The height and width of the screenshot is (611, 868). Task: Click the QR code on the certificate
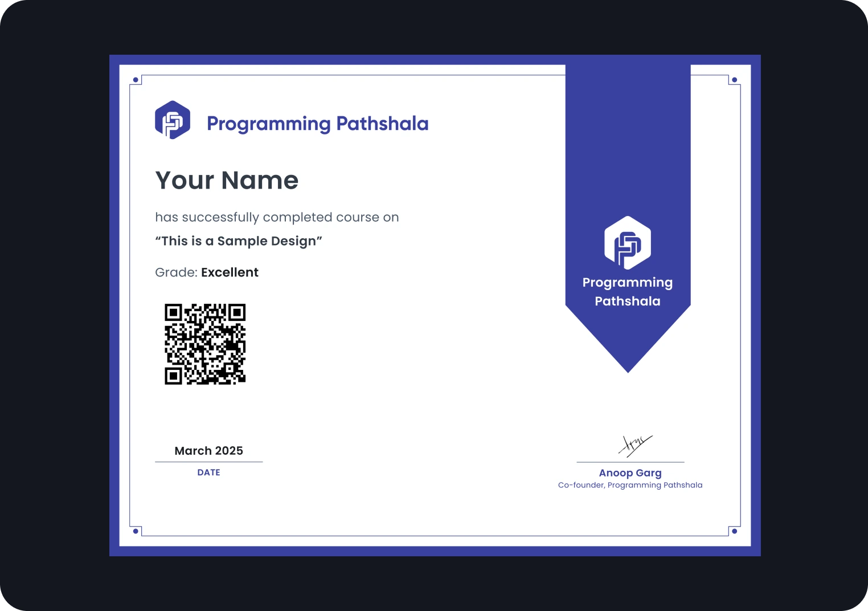(x=205, y=344)
